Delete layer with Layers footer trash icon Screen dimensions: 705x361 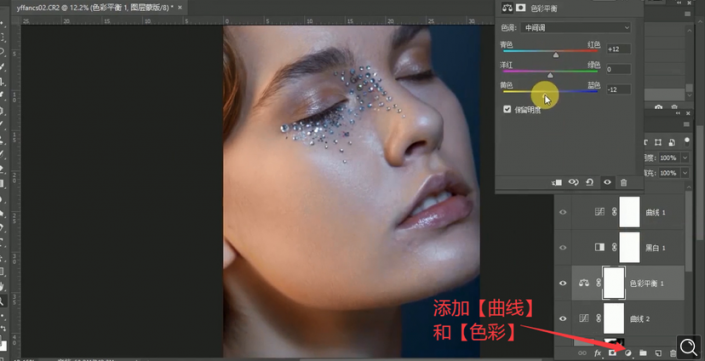point(673,353)
